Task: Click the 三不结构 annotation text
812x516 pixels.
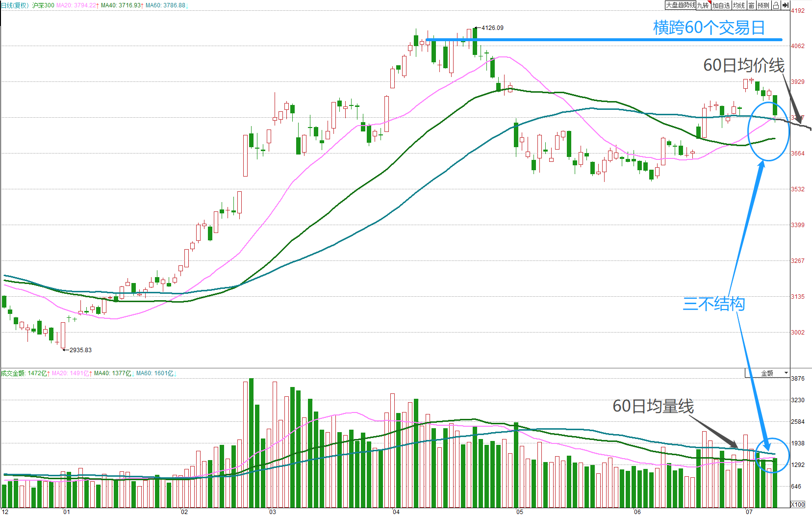Action: tap(714, 304)
